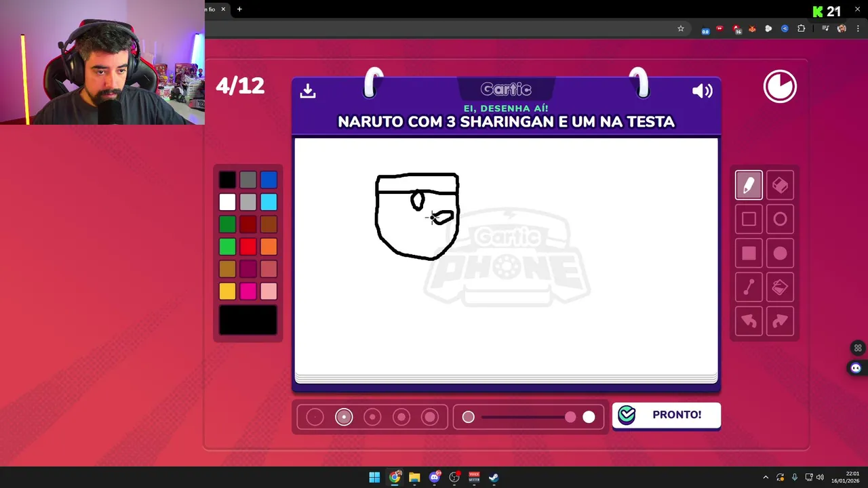
Task: Choose the empty rectangle shape tool
Action: [x=749, y=219]
